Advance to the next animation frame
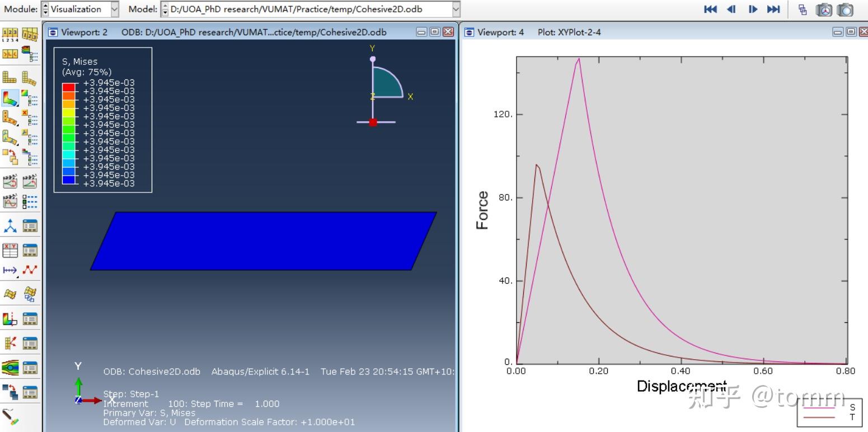The image size is (868, 432). pyautogui.click(x=754, y=10)
